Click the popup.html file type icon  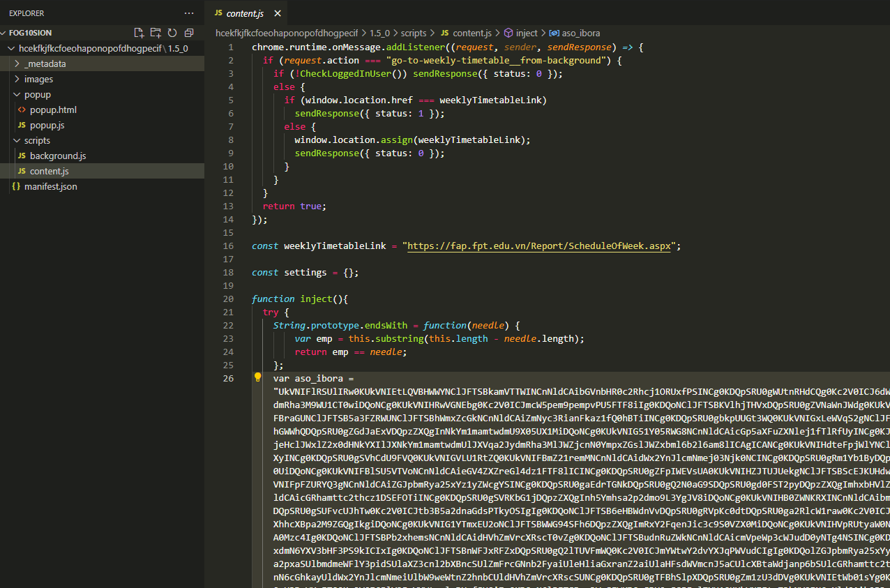coord(22,110)
